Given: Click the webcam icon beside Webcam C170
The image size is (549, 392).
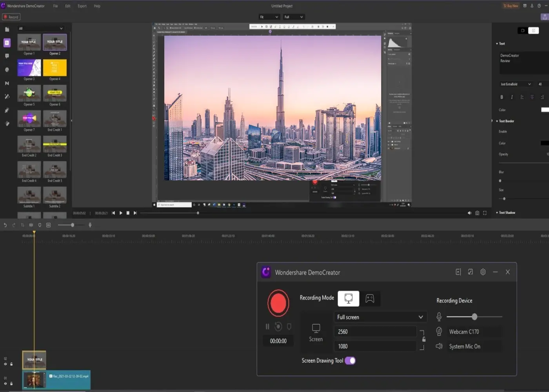Looking at the screenshot, I should click(x=439, y=332).
